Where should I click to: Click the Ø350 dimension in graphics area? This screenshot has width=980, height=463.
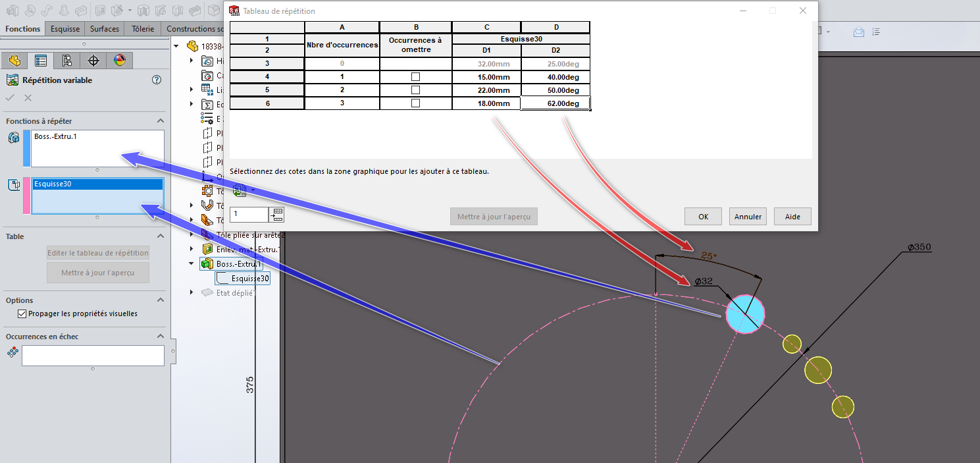coord(919,247)
